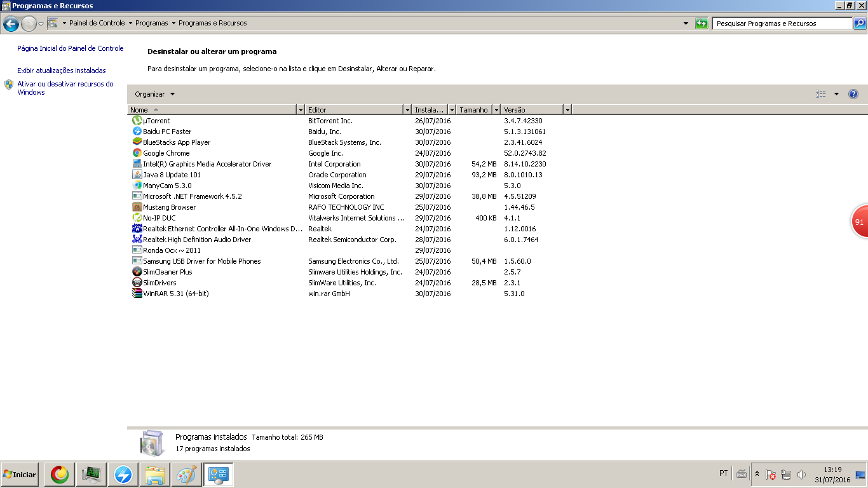Open Ativar ou desativar recursos do Windows
868x488 pixels.
point(65,88)
